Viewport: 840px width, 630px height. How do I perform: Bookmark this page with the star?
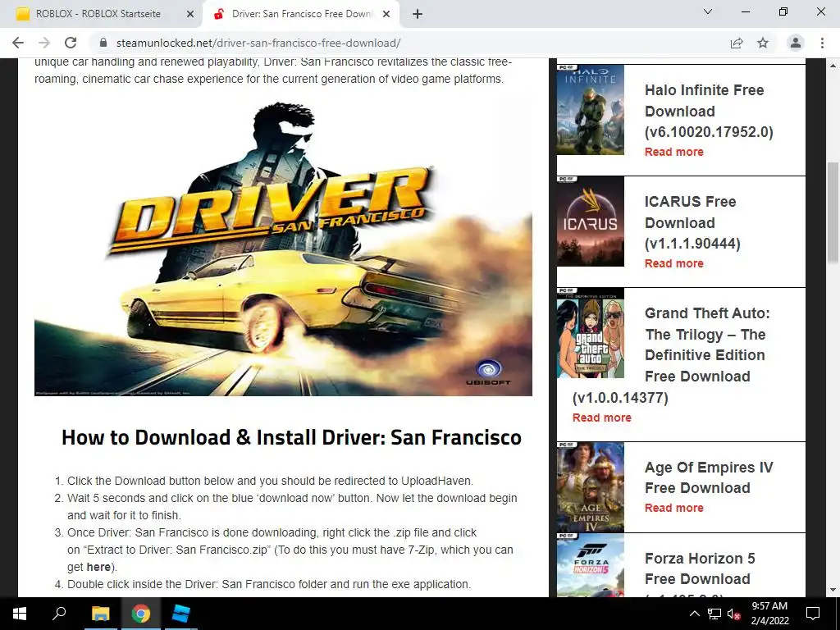coord(763,43)
